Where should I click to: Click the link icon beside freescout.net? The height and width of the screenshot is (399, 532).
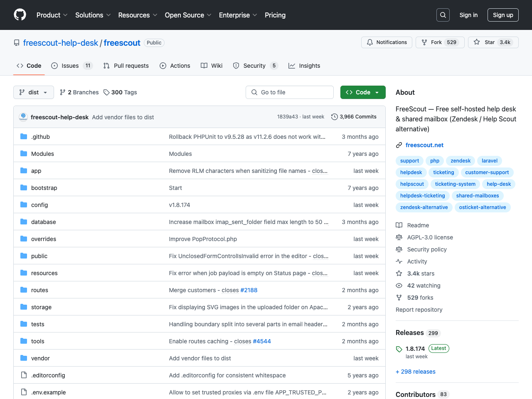(x=399, y=145)
